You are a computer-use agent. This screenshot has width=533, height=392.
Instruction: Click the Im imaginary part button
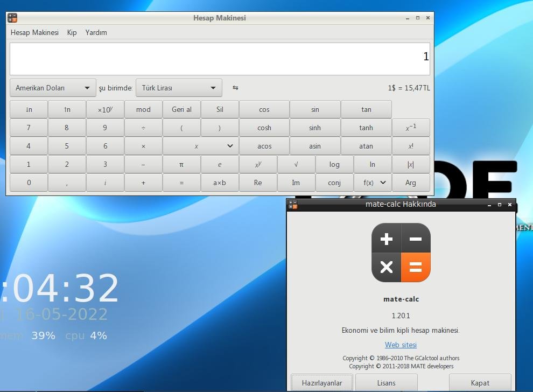point(296,183)
